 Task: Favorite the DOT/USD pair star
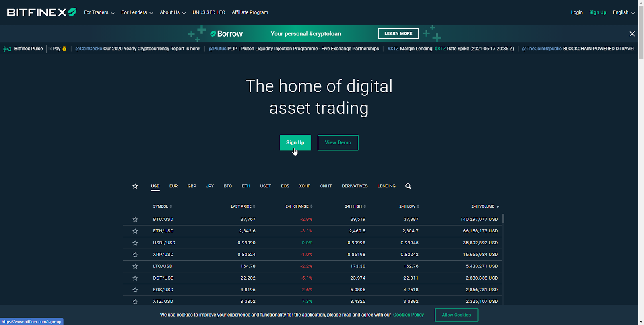point(135,278)
